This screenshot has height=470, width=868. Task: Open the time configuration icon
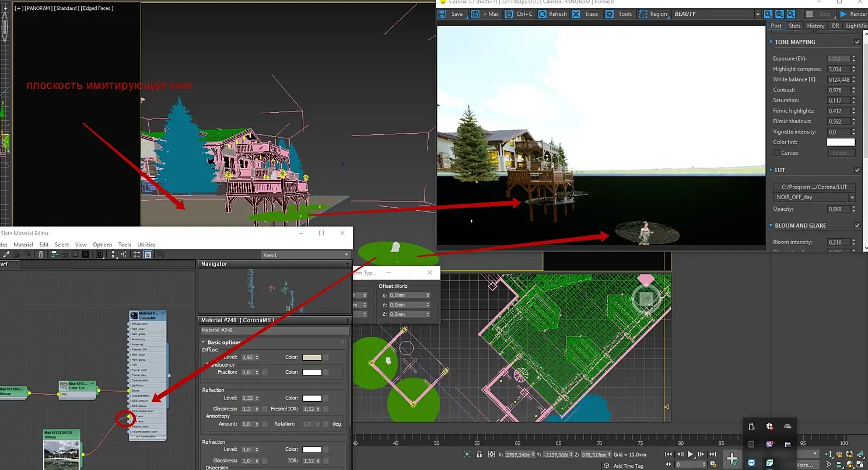point(713,465)
